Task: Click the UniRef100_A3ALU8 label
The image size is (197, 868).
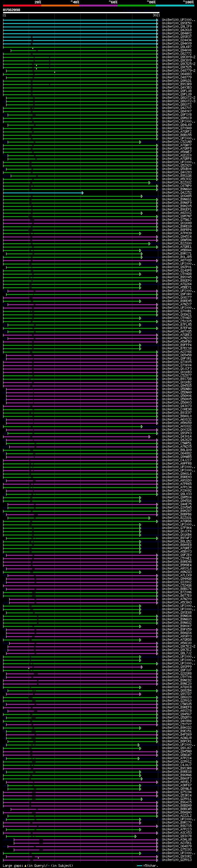Action: [x=177, y=839]
